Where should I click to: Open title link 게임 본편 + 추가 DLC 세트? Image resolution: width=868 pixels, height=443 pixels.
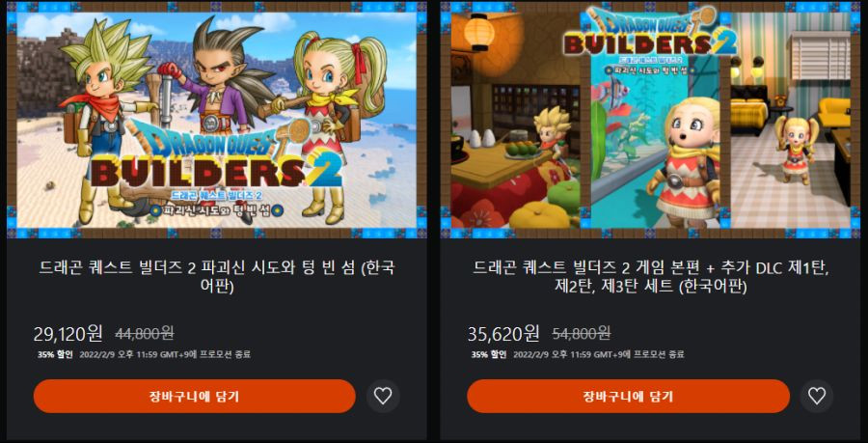(650, 277)
